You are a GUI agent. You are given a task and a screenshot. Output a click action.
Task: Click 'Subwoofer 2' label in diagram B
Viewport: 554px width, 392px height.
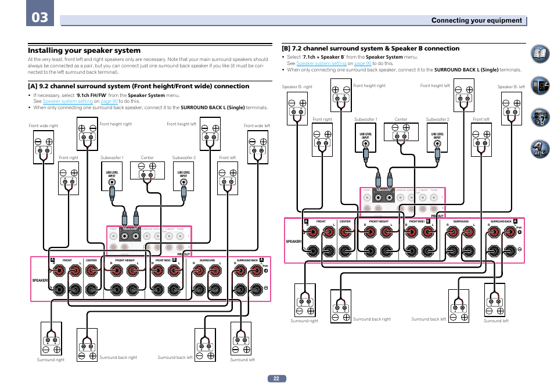[x=437, y=120]
